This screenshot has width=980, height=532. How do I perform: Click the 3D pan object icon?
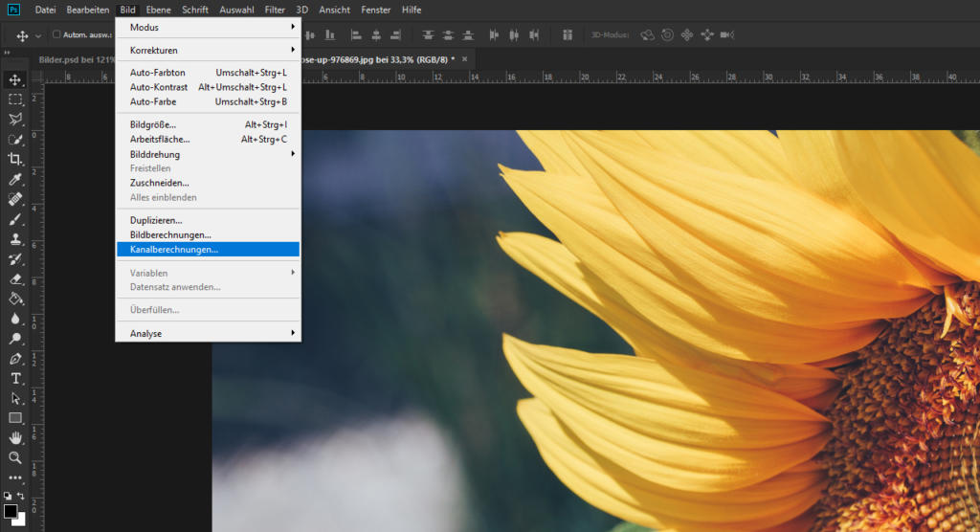687,35
